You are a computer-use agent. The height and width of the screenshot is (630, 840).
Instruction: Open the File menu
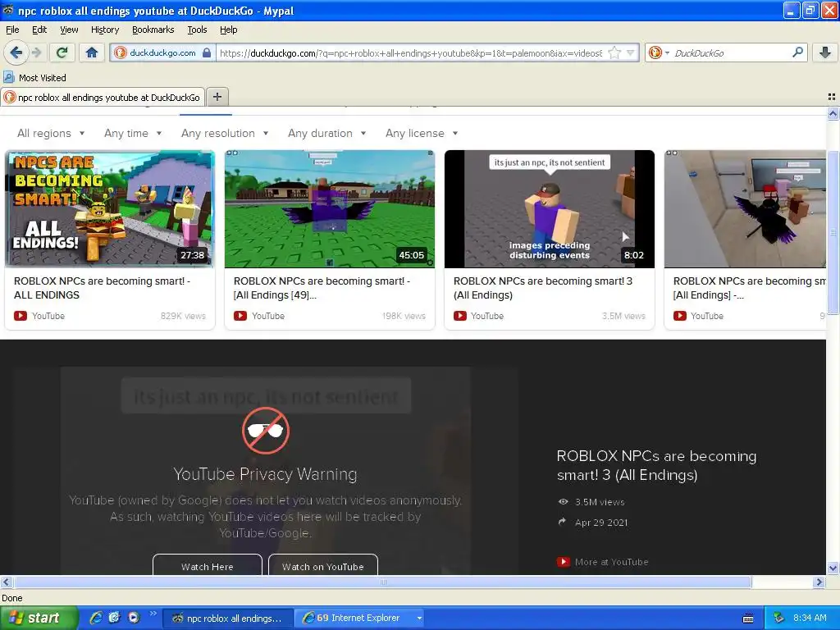[x=12, y=30]
